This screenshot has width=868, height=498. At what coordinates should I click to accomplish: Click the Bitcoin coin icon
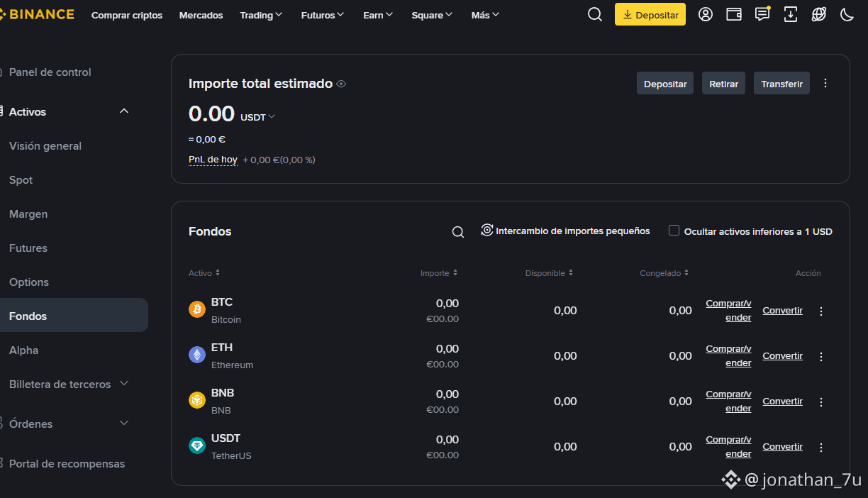[197, 310]
